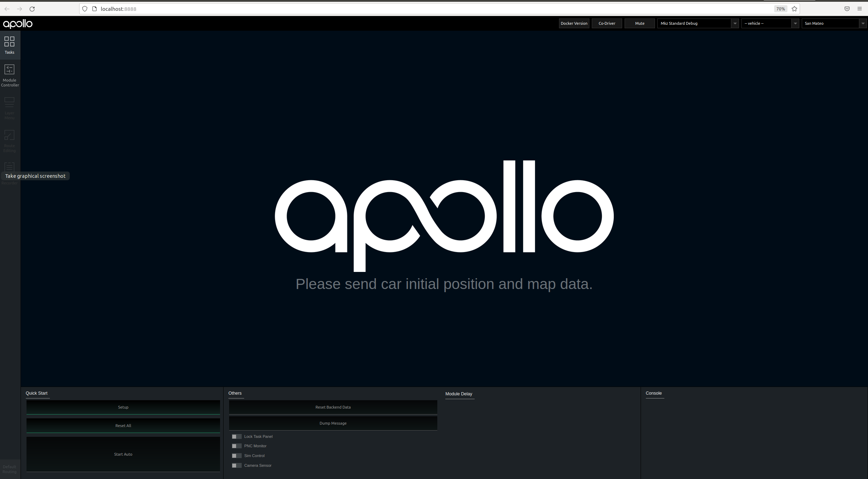Click the Route Editing sidebar icon

coord(9,140)
